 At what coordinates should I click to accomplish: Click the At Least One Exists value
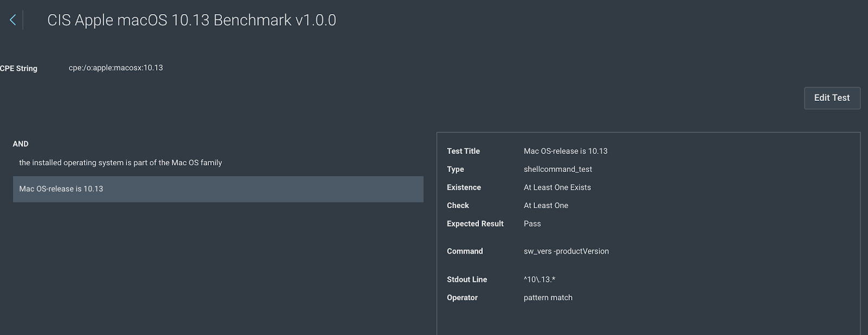coord(557,188)
